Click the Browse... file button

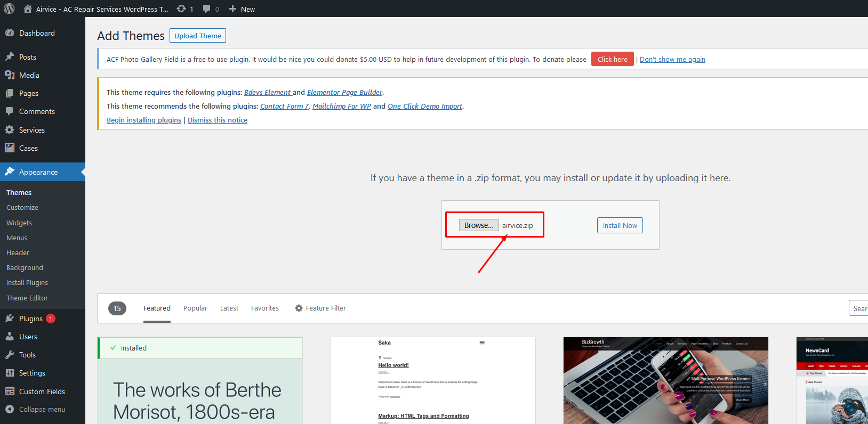479,225
